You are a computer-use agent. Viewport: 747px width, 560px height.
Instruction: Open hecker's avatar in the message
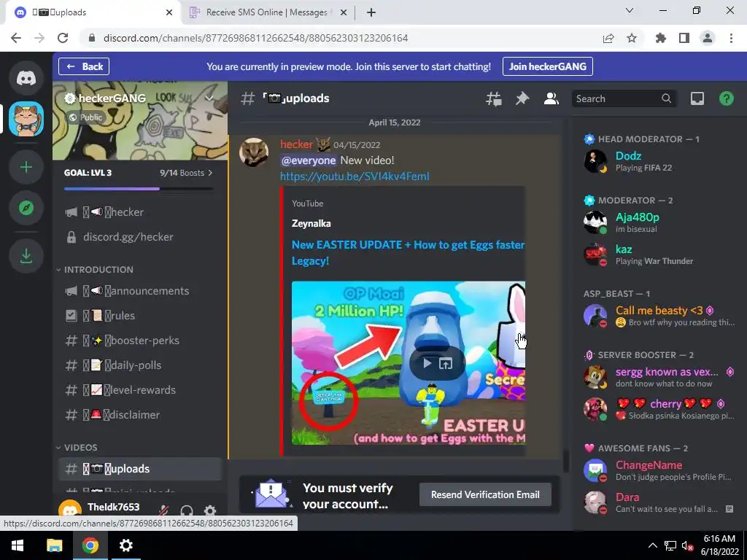tap(253, 152)
